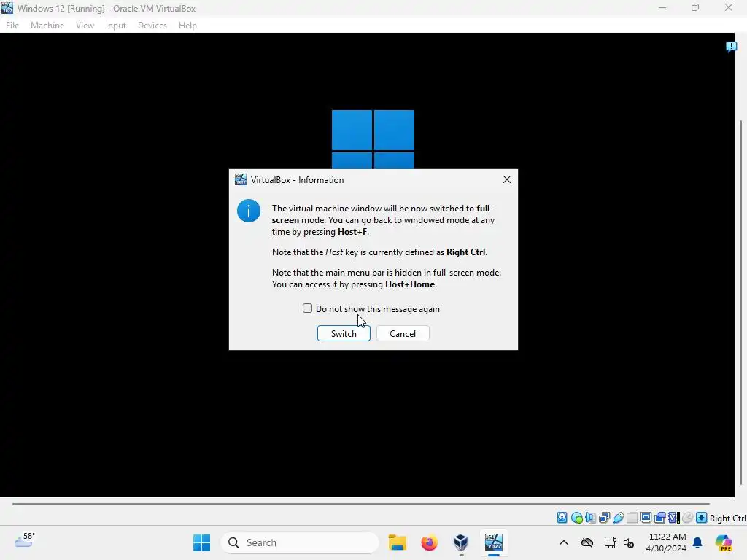Click the VM window horizontal scrollbar
The height and width of the screenshot is (560, 747).
(361, 503)
